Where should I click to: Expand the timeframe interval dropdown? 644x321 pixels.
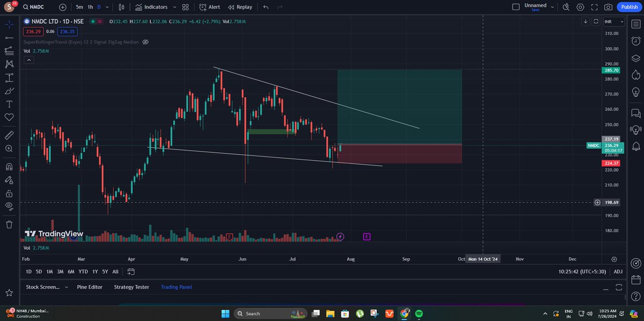(108, 7)
